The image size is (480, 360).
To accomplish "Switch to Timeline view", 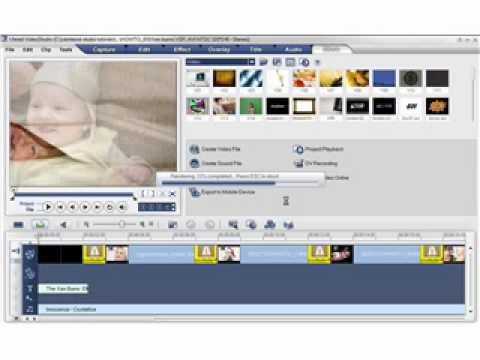I will (x=40, y=225).
